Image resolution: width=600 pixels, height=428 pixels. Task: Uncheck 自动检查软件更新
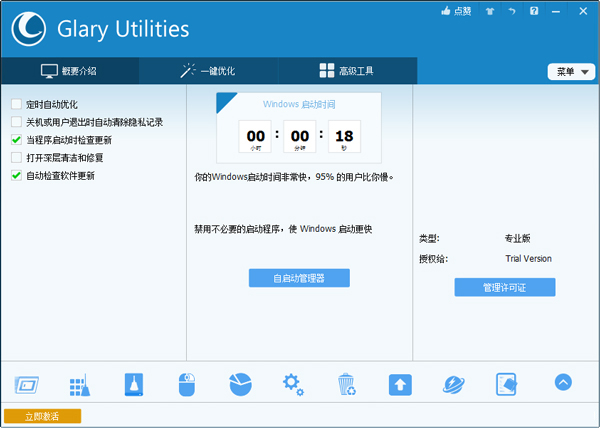(x=16, y=176)
